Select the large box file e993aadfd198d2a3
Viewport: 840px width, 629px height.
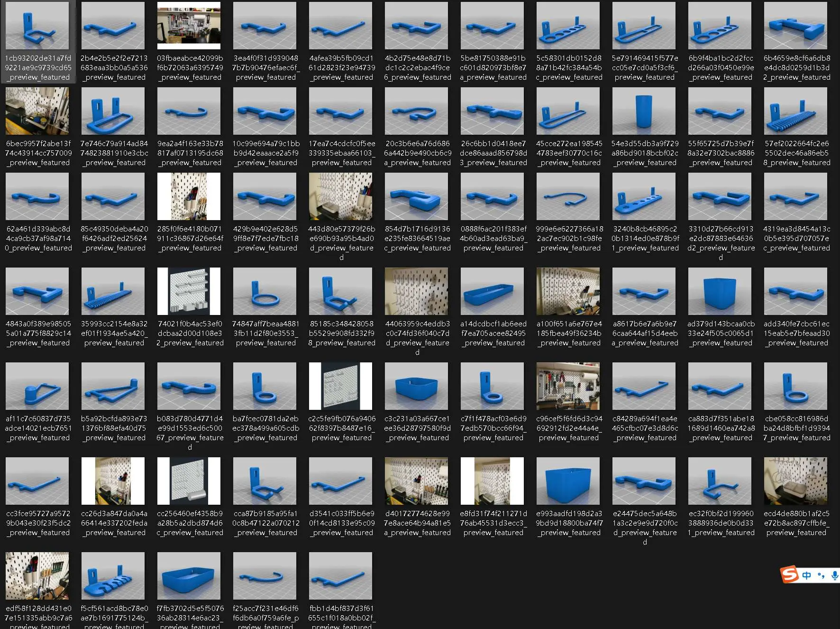568,481
